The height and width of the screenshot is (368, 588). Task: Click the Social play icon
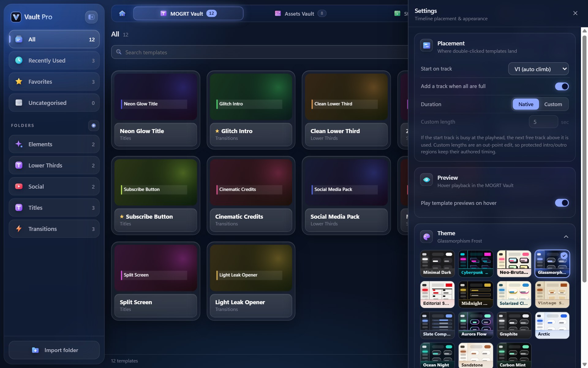[x=19, y=186]
